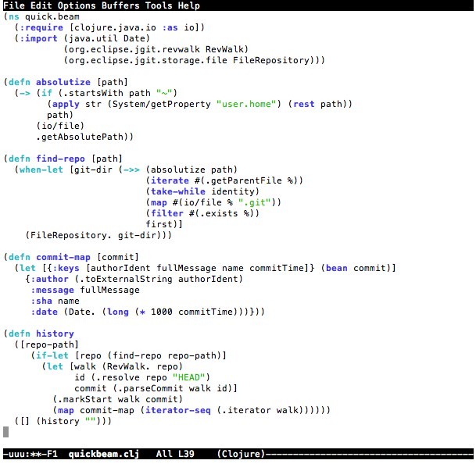The height and width of the screenshot is (471, 476).
Task: Place cursor on quick.beam namespace name
Action: tap(52, 16)
